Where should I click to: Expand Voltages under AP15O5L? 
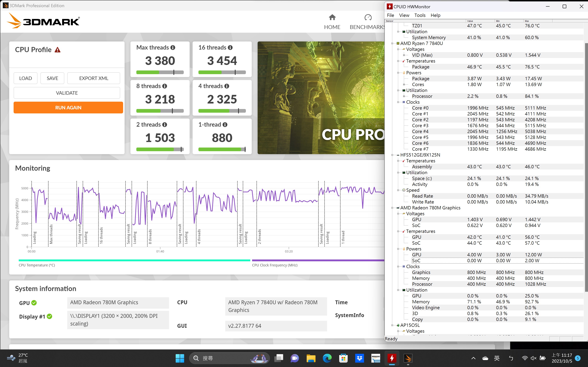(x=398, y=331)
